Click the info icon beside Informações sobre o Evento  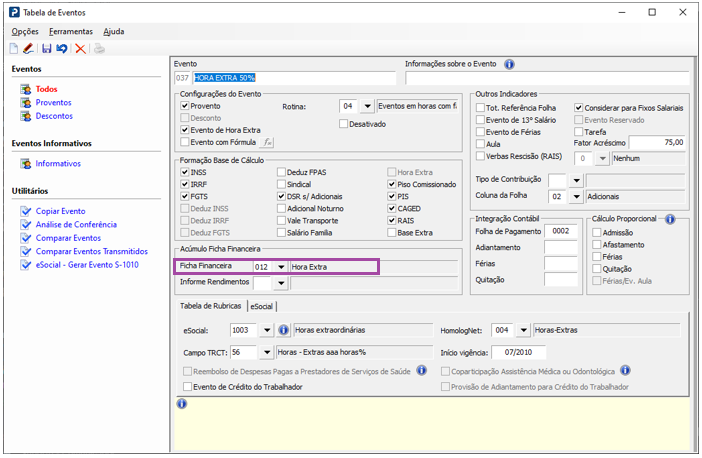point(509,64)
